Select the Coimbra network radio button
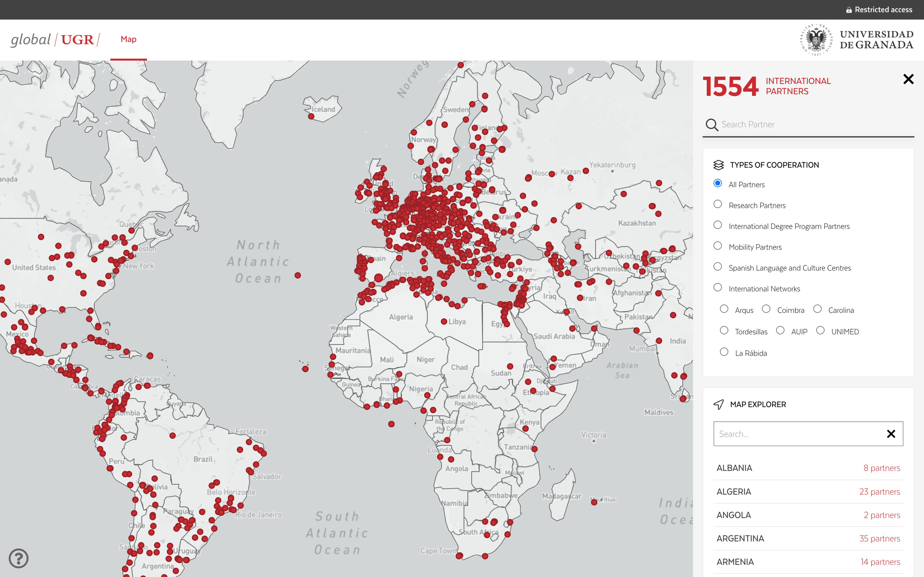The width and height of the screenshot is (924, 577). pos(766,309)
